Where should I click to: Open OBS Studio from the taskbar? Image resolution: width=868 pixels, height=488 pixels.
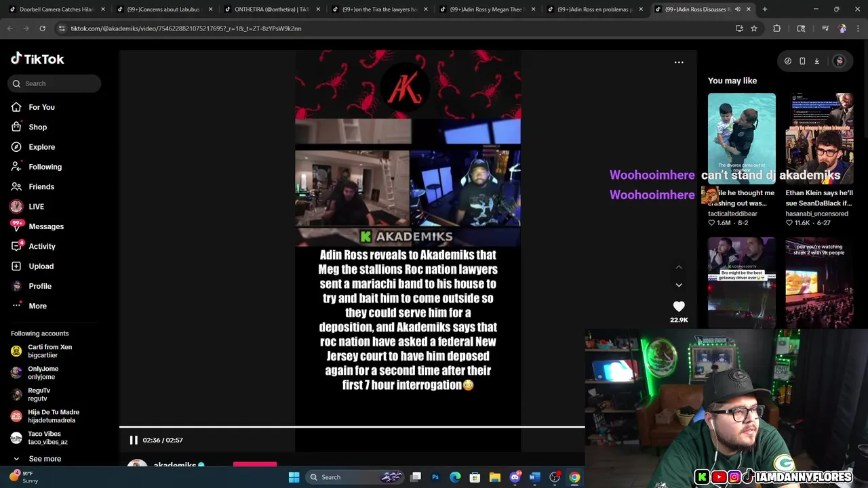pos(555,477)
